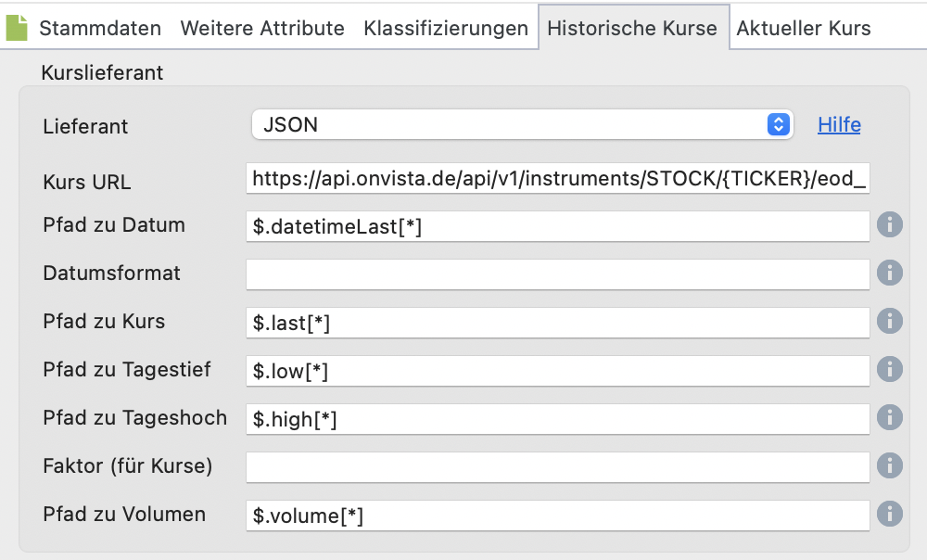Click info icon beside Pfad zu Tagestief

(889, 370)
